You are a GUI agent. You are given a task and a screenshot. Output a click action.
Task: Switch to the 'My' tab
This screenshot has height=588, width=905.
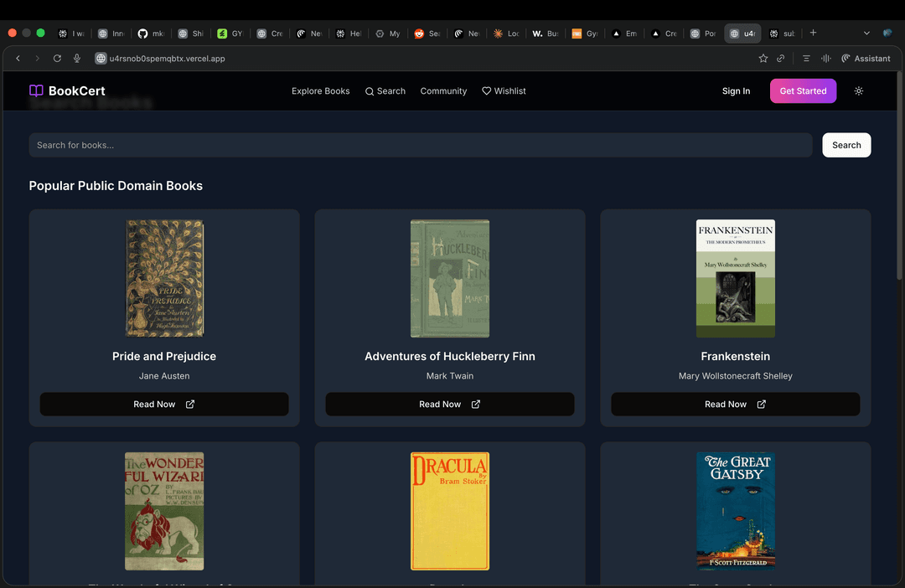coord(388,34)
